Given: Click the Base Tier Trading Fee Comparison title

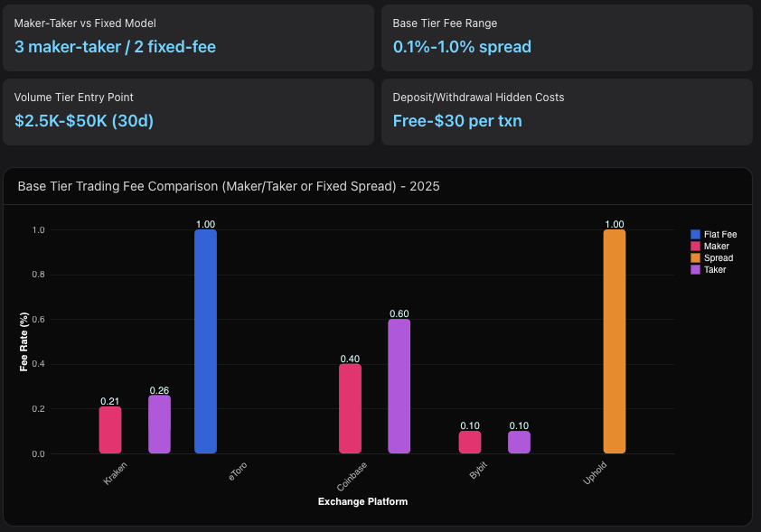Looking at the screenshot, I should click(229, 186).
